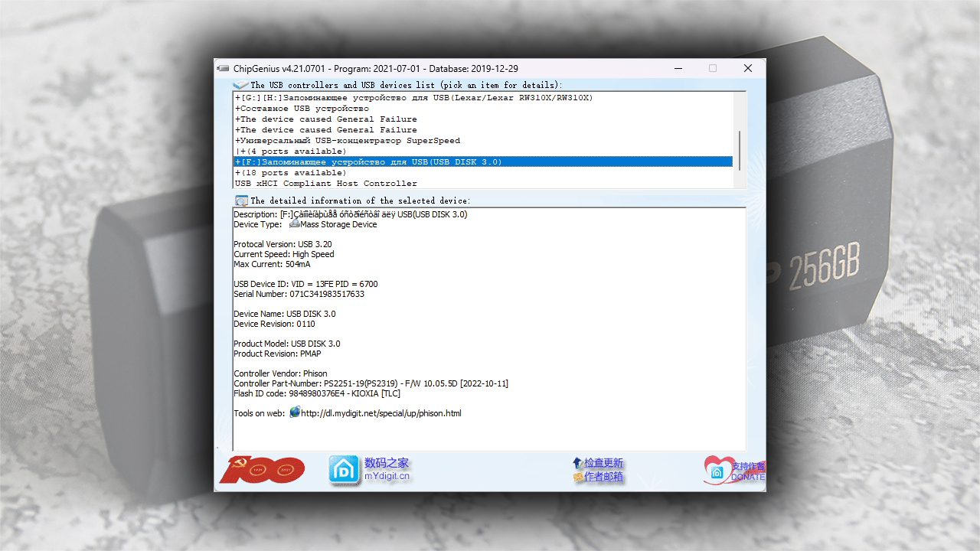Open the phison.html tools web link
The width and height of the screenshot is (980, 551).
tap(381, 413)
